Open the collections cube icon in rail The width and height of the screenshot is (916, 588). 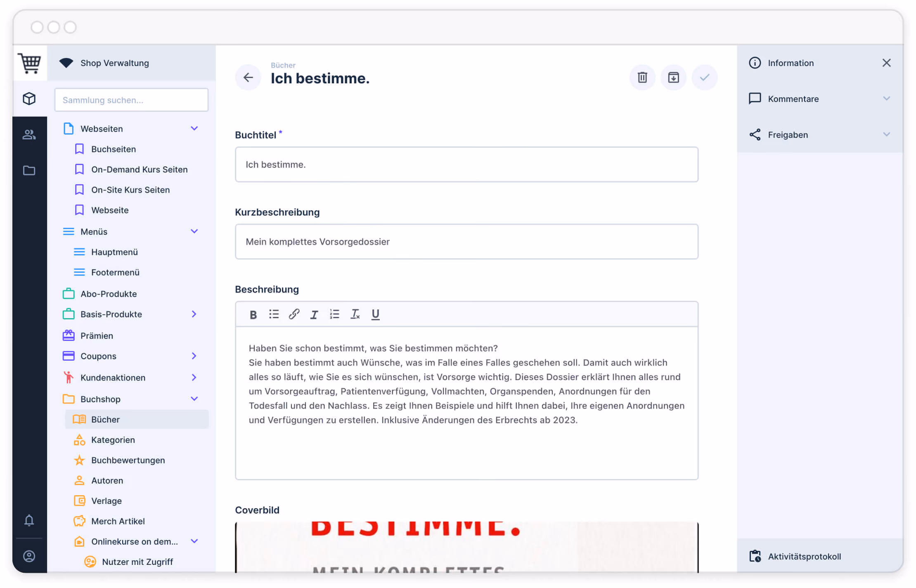29,99
